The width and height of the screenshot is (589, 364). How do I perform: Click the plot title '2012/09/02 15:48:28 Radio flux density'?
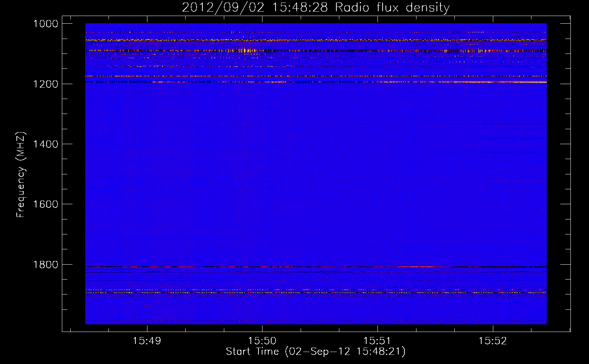(x=316, y=7)
